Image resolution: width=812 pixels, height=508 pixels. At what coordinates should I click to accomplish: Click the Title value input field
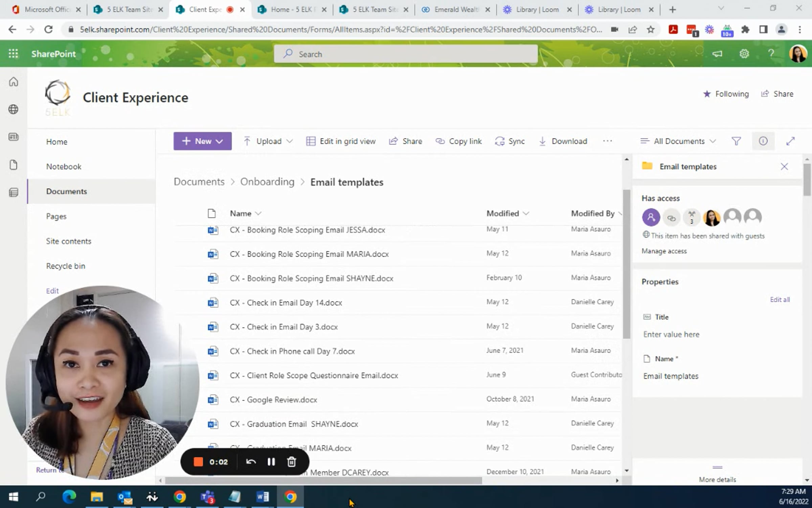click(x=671, y=334)
